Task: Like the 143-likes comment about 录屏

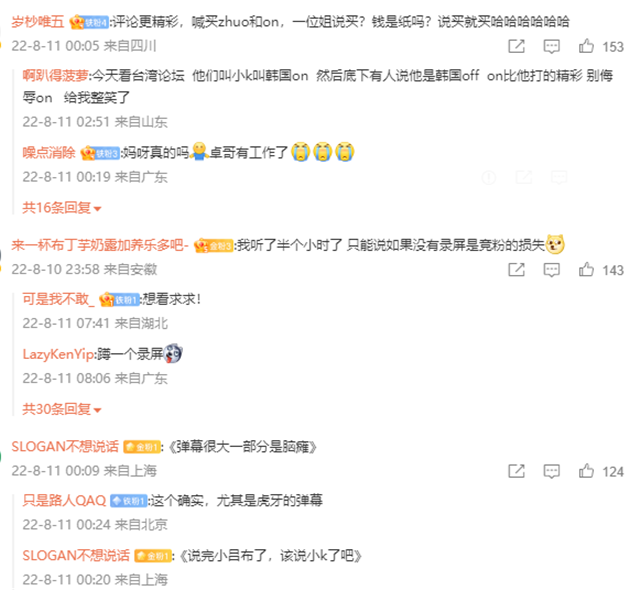Action: [586, 270]
